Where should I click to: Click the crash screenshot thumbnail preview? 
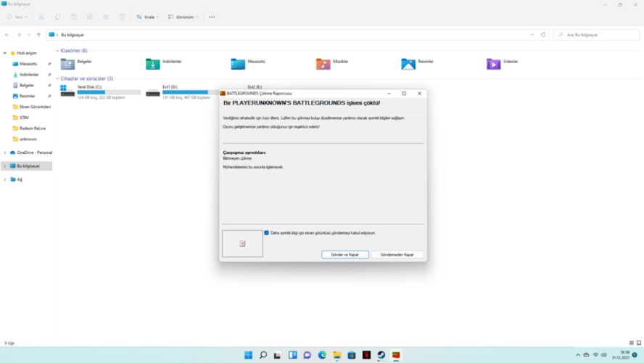tap(242, 244)
